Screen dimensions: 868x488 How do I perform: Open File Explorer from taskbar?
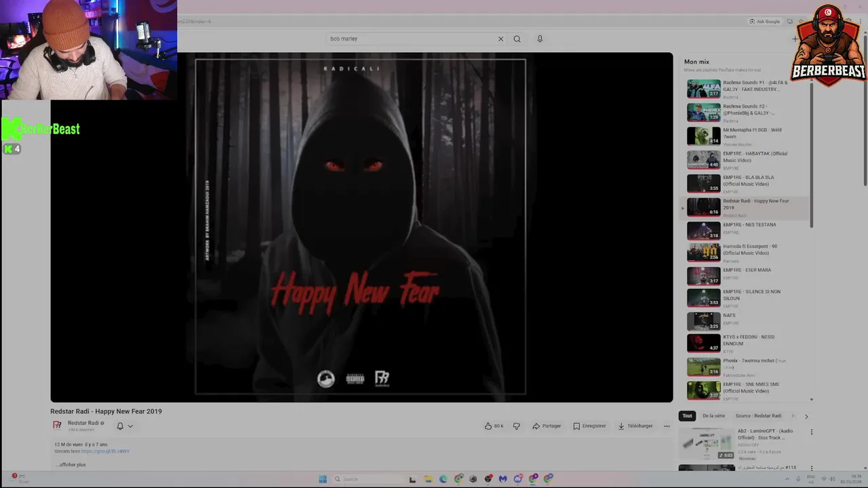click(428, 479)
